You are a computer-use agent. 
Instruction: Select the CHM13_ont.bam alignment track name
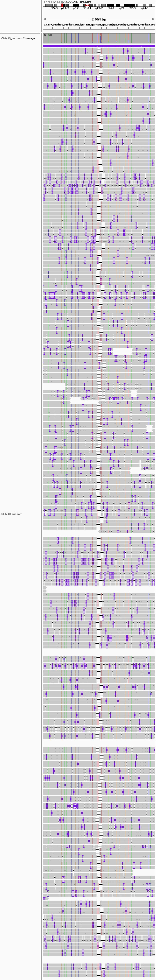(x=12, y=514)
